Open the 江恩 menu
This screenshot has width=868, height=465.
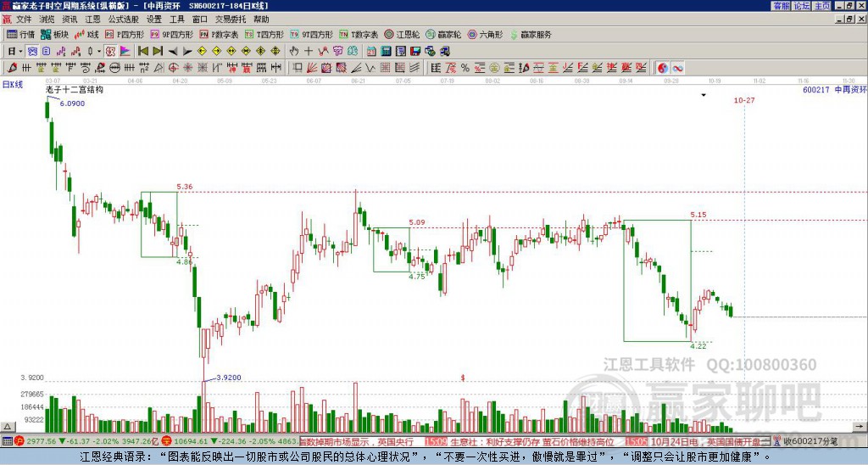pyautogui.click(x=92, y=20)
